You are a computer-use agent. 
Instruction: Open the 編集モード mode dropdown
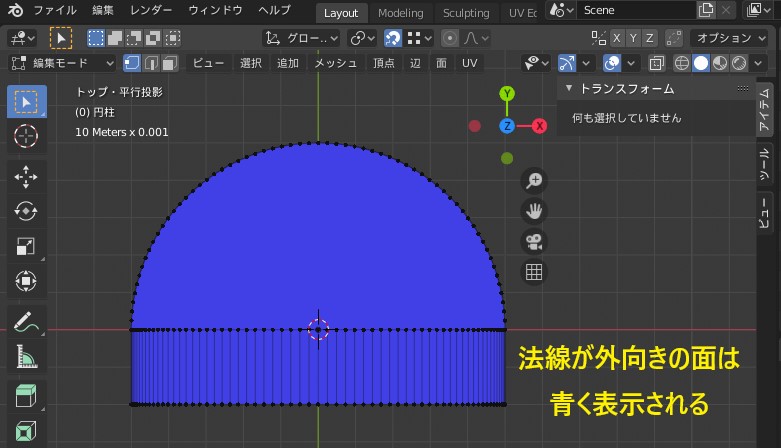pyautogui.click(x=62, y=63)
